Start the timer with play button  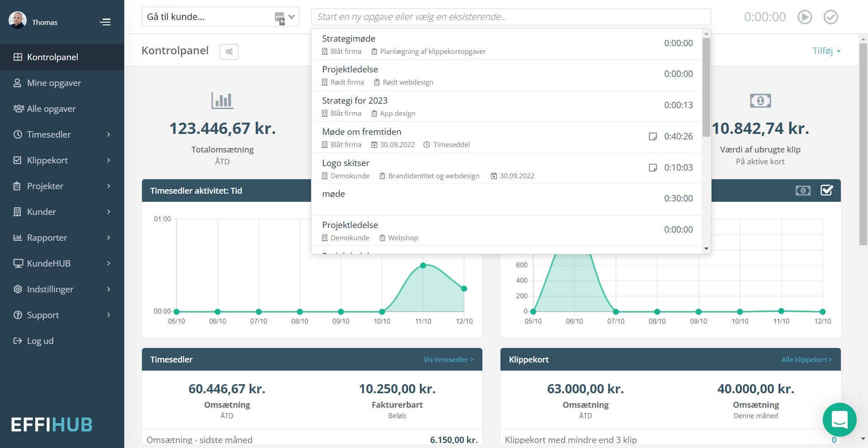coord(805,17)
